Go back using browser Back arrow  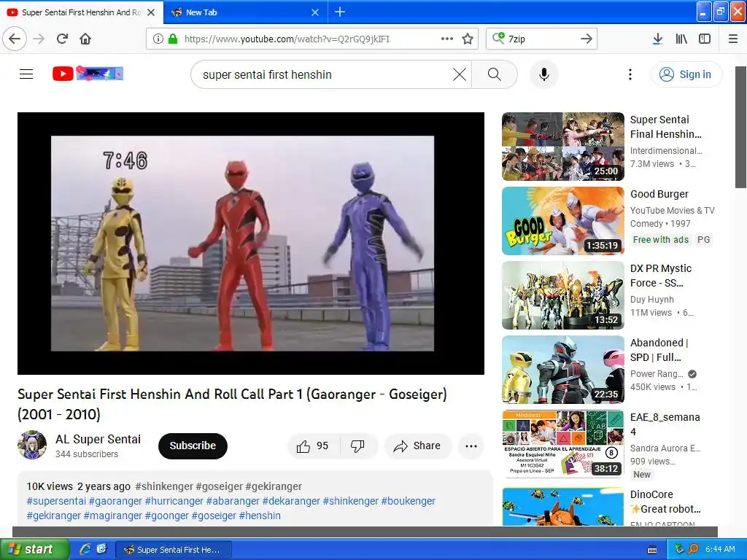15,39
